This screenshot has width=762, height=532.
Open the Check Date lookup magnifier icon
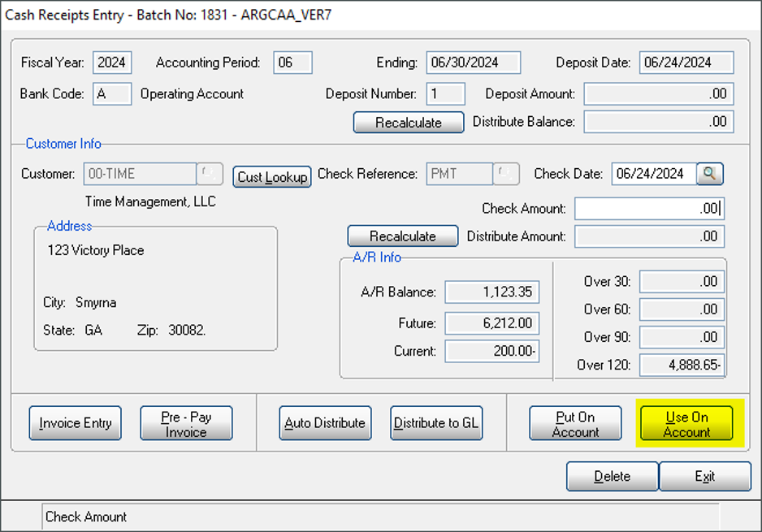point(709,174)
